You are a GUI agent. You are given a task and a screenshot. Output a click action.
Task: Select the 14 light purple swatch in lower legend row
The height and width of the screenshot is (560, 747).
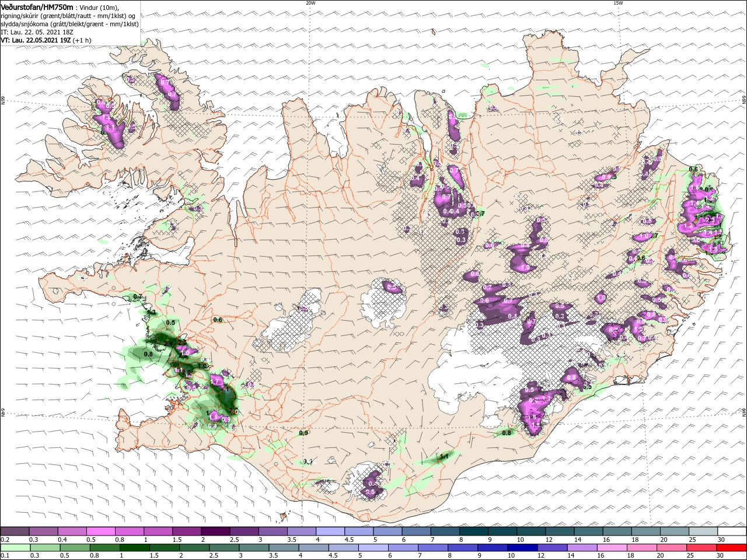tap(582, 548)
